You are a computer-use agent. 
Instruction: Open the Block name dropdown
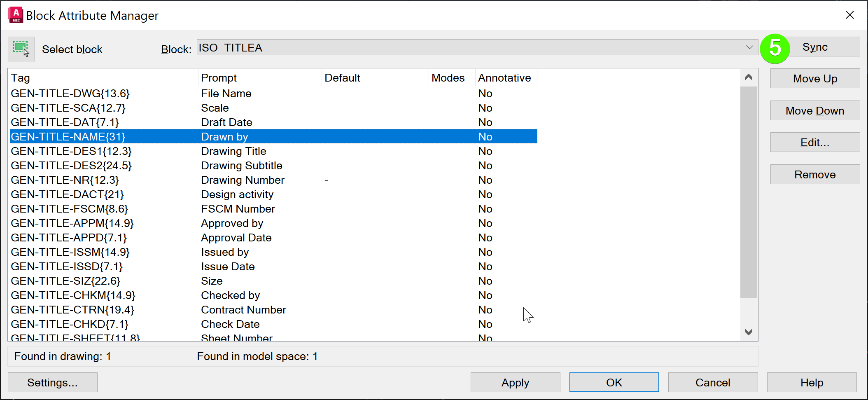tap(749, 47)
